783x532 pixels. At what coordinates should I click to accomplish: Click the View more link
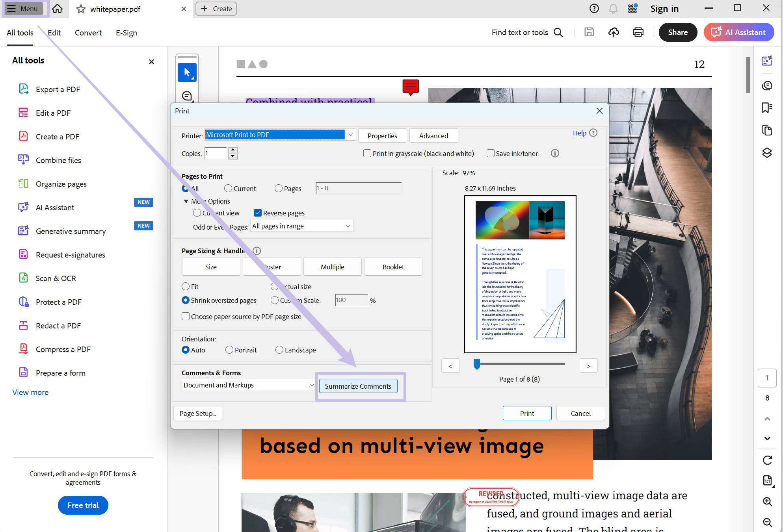(30, 392)
